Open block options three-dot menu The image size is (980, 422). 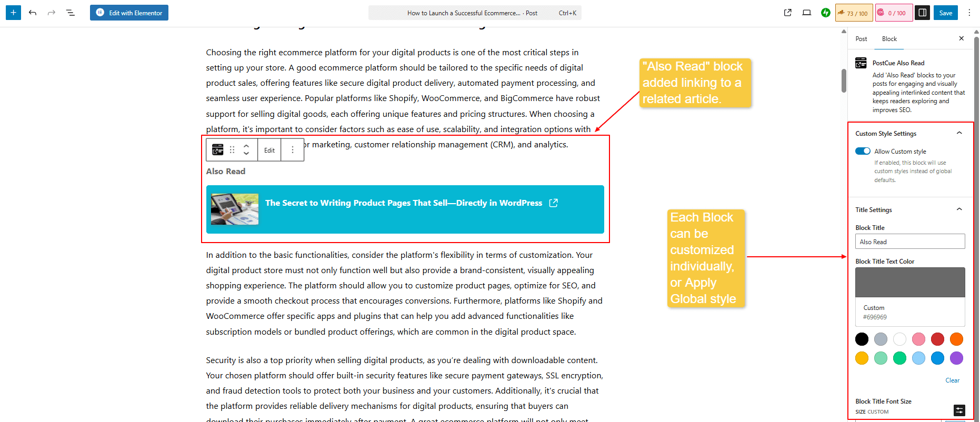[293, 150]
